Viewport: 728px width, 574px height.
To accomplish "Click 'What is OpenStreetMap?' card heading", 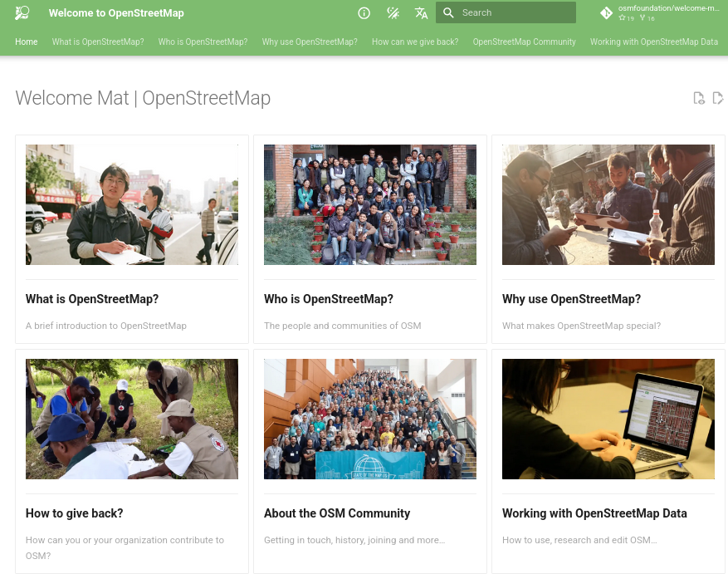I will tap(92, 299).
